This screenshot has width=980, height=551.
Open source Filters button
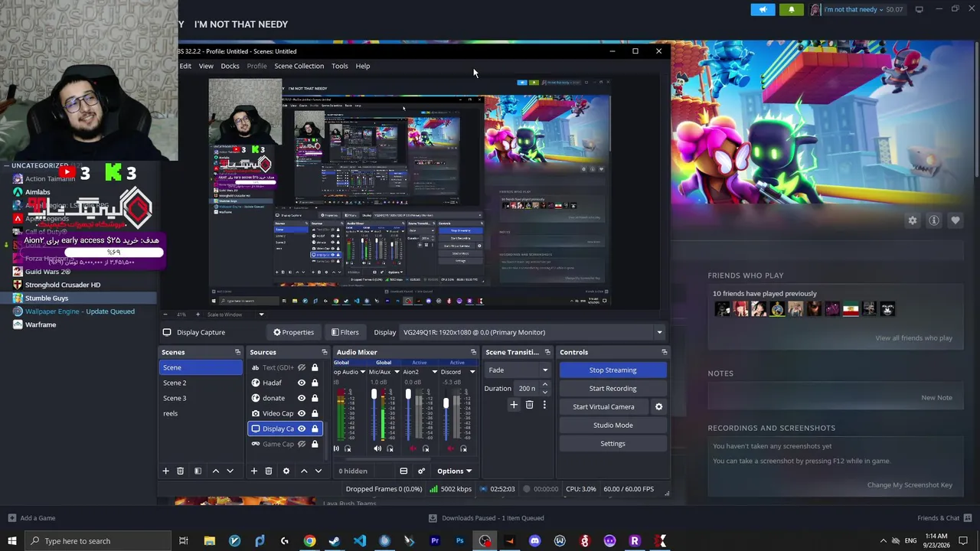pos(345,332)
